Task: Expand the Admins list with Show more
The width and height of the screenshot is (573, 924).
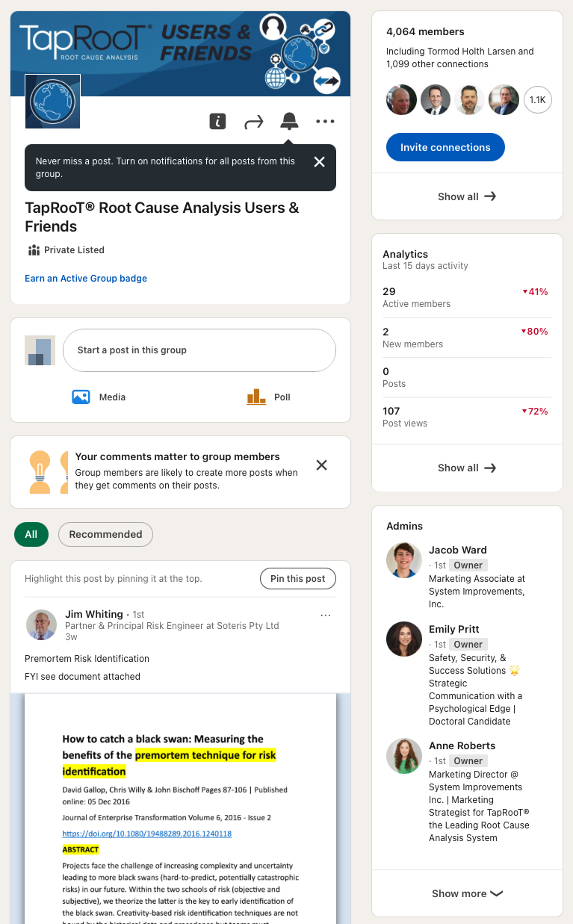Action: [467, 893]
